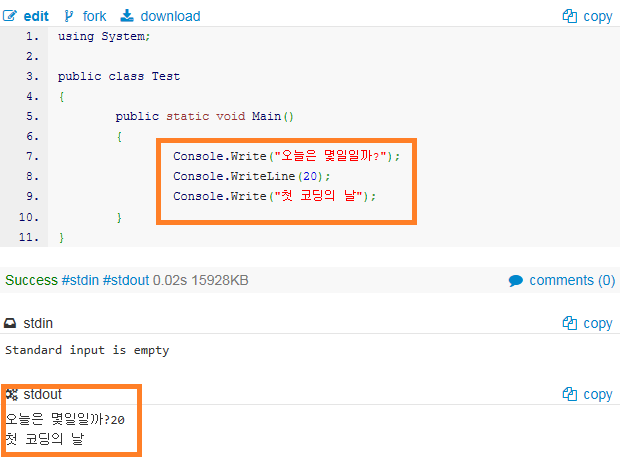This screenshot has height=467, width=636.
Task: Open comments (0) link
Action: click(x=572, y=280)
